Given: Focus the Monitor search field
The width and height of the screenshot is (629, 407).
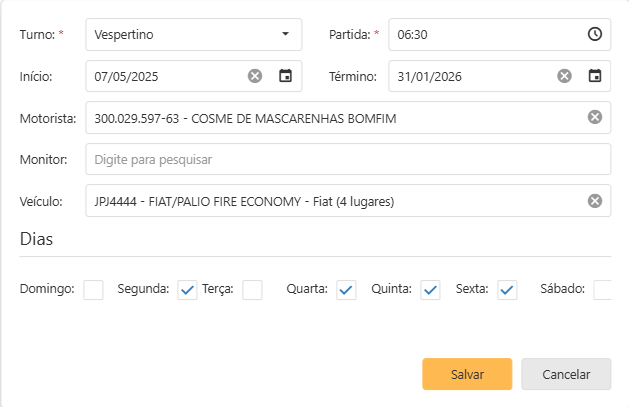Looking at the screenshot, I should (x=348, y=159).
